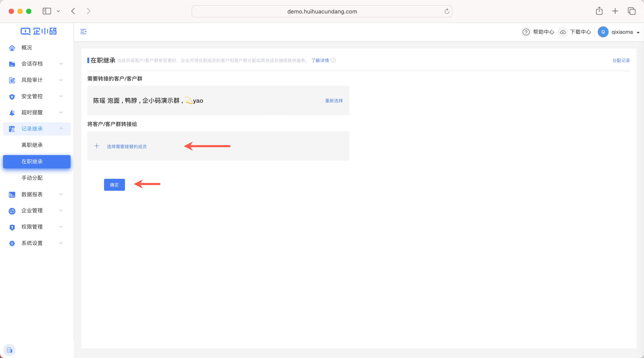Click the 超时提醒 bell icon
The height and width of the screenshot is (358, 644).
pos(12,113)
